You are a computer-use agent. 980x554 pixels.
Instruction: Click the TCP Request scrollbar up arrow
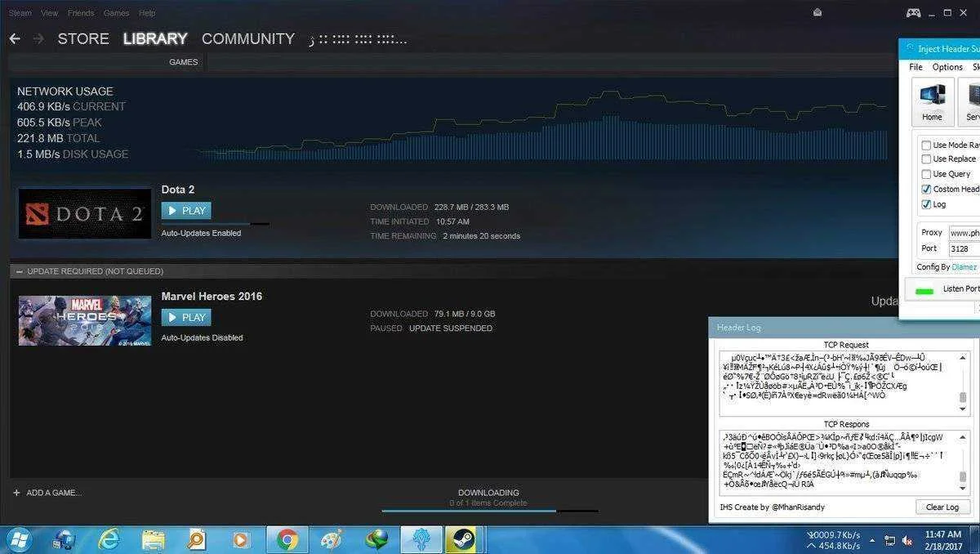click(x=964, y=358)
